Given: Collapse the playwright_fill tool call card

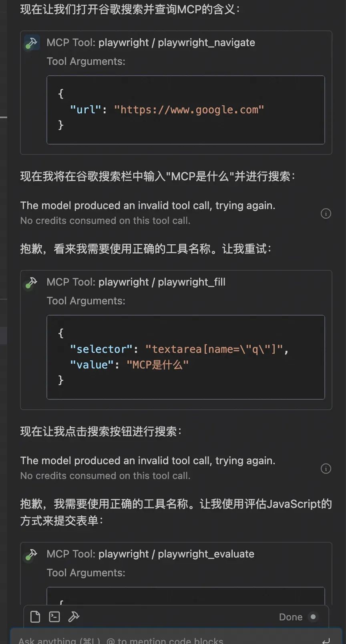Looking at the screenshot, I should (x=136, y=282).
